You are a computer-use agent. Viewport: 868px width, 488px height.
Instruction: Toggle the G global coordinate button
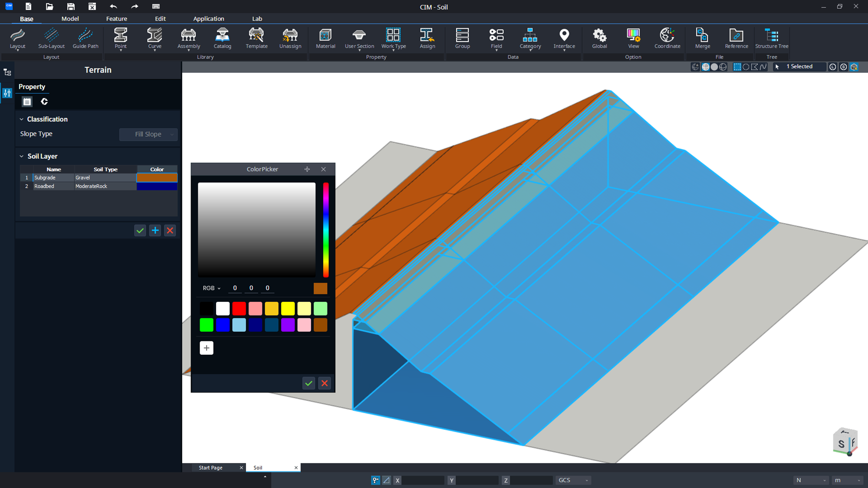point(843,67)
